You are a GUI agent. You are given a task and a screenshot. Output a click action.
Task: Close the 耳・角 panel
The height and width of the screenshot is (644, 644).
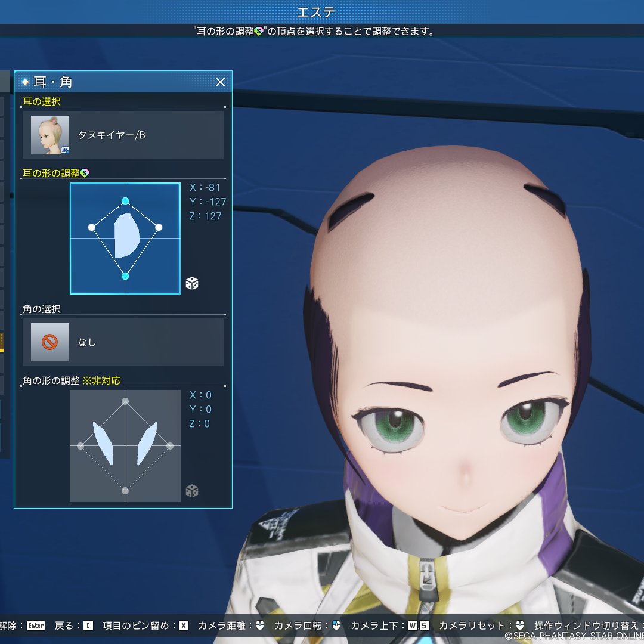point(220,82)
